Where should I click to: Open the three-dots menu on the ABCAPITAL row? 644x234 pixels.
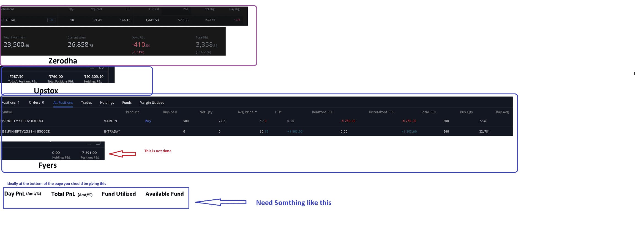[x=51, y=20]
